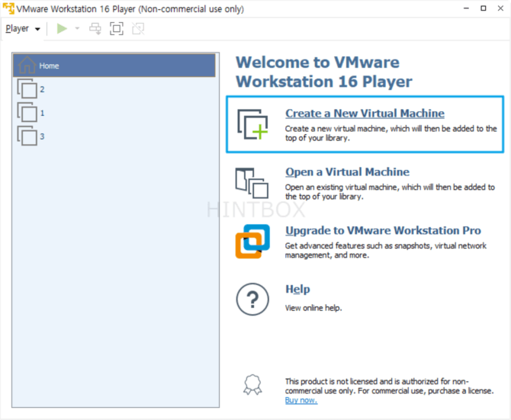Screen dimensions: 511x420
Task: Open the Player menu dropdown
Action: (x=23, y=29)
